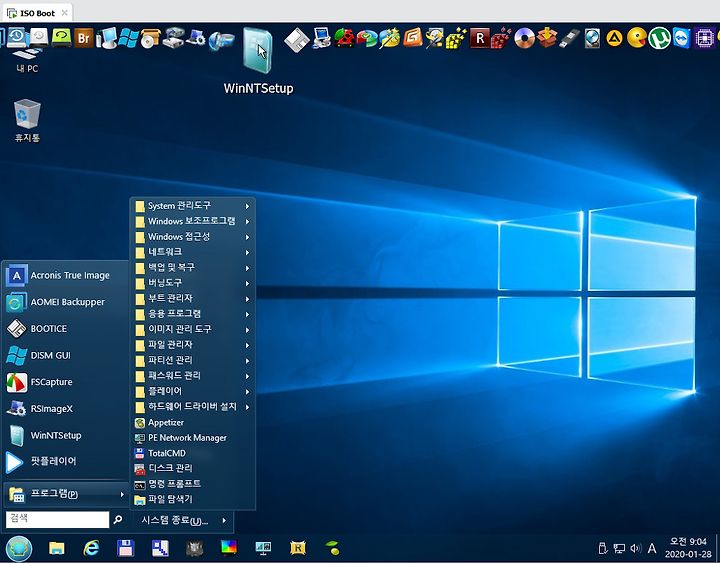
Task: Open 디스크 관리 disk management entry
Action: tap(193, 468)
